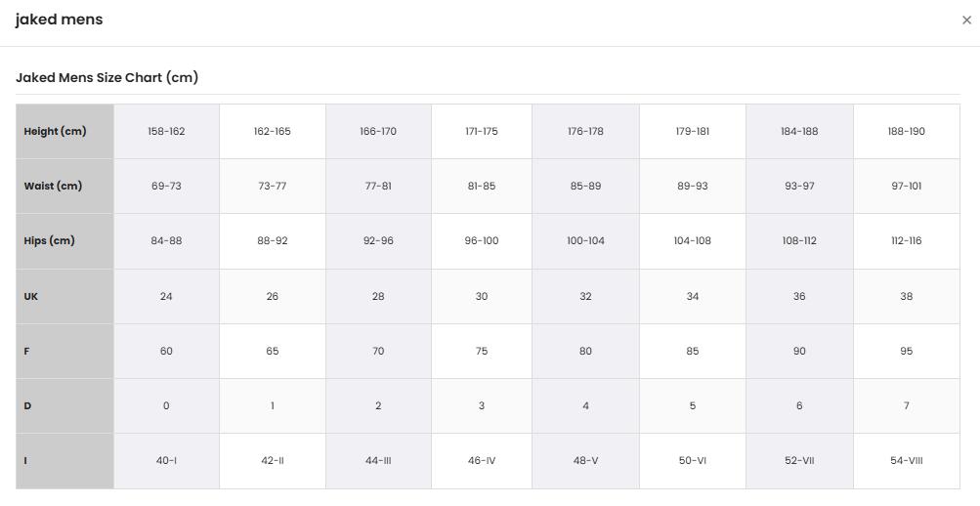Select the Hips (cm) row header

point(65,241)
